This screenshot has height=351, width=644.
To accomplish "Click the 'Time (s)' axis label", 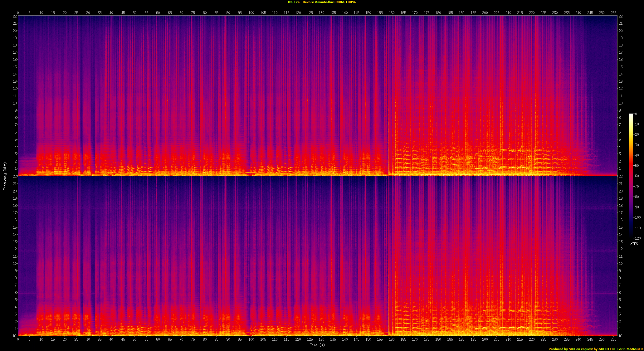I will click(x=317, y=345).
